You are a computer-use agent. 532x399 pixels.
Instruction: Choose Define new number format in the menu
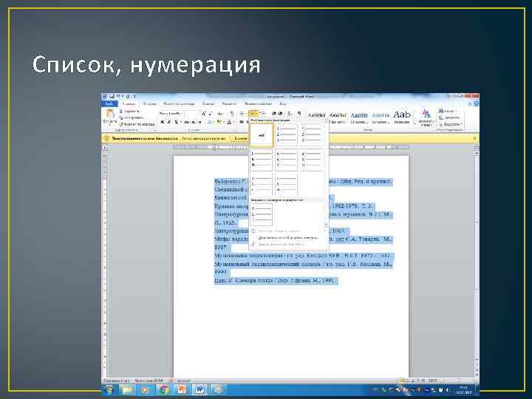[x=288, y=238]
